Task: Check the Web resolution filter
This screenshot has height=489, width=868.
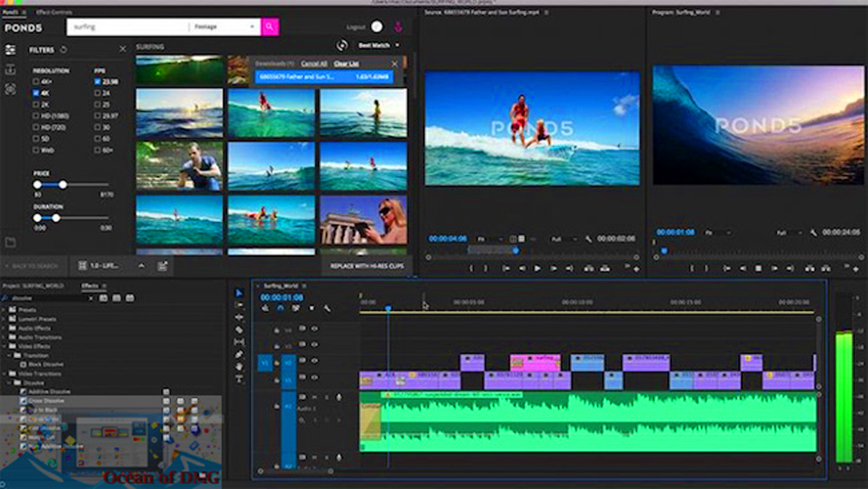Action: click(36, 150)
